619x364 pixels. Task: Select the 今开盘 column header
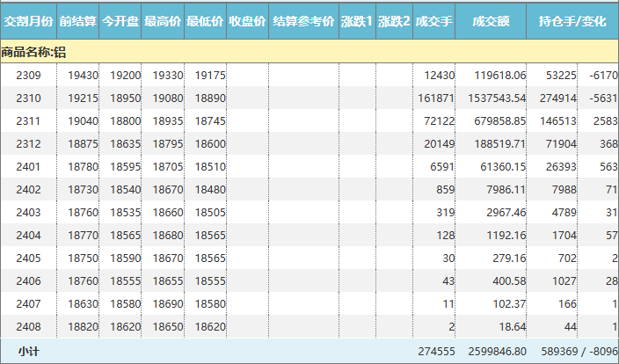[x=120, y=20]
